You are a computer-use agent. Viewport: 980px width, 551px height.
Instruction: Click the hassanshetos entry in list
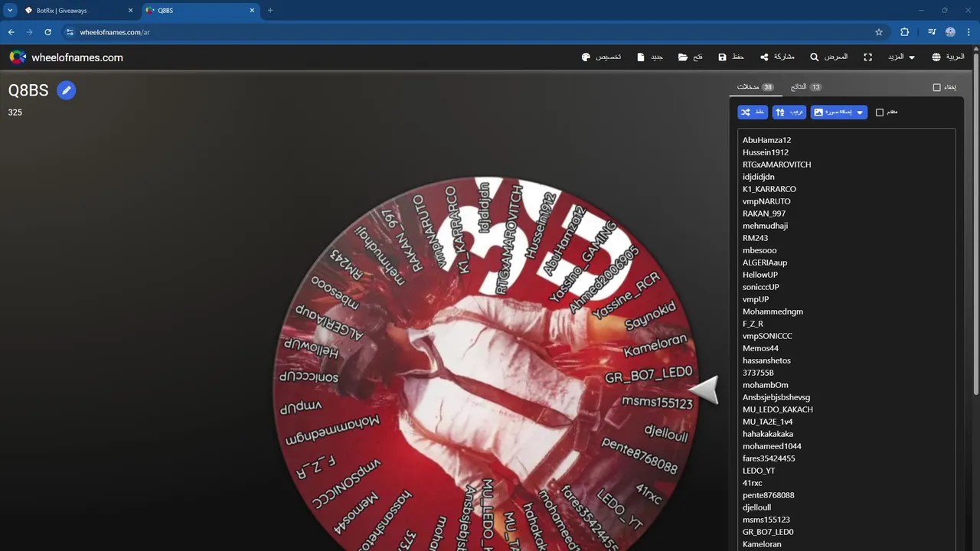click(767, 360)
